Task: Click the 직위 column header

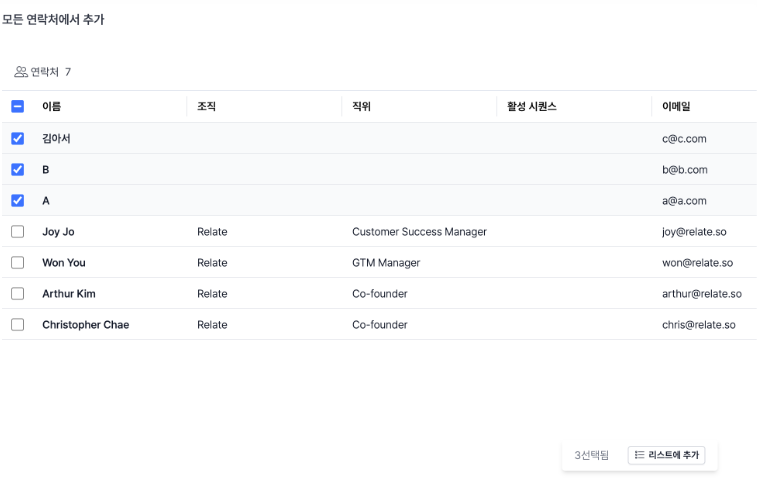Action: [361, 106]
